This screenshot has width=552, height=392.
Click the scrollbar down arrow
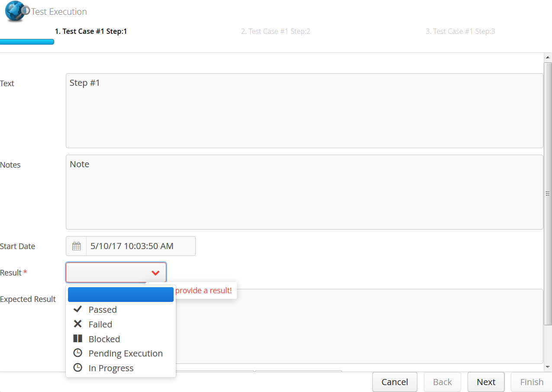coord(548,367)
